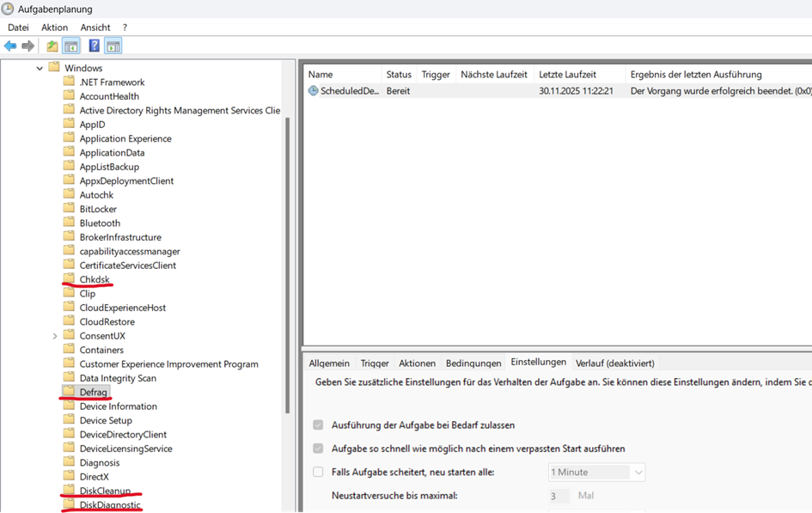This screenshot has width=812, height=513.
Task: Sort by Nächste Laufzeit column header
Action: coord(494,75)
